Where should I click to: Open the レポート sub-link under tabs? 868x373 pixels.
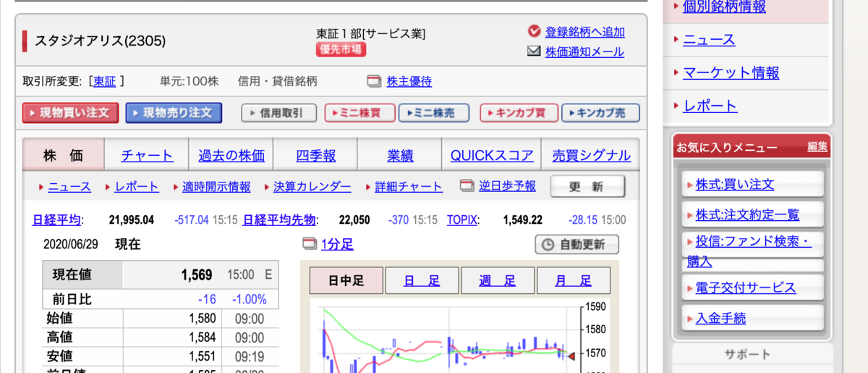[x=137, y=187]
